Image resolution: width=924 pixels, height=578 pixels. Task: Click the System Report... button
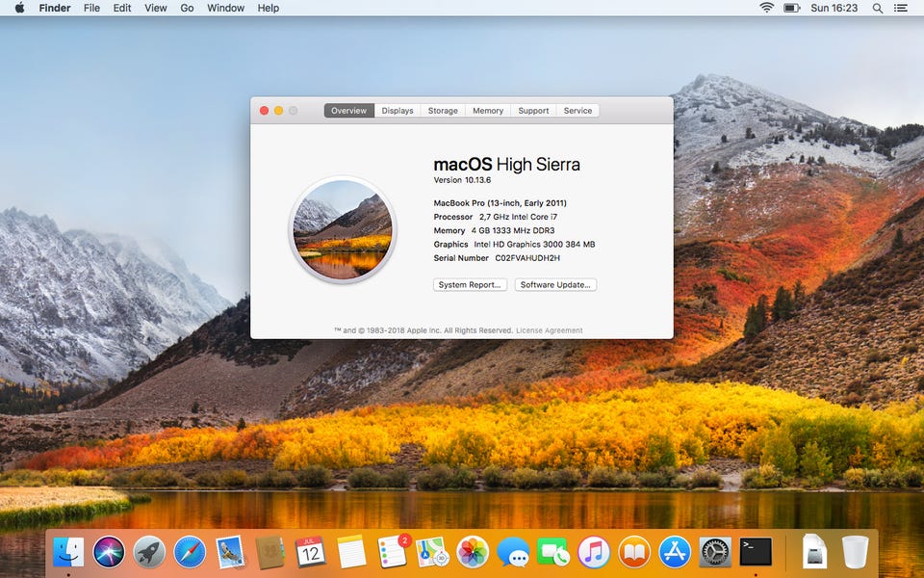(x=470, y=285)
